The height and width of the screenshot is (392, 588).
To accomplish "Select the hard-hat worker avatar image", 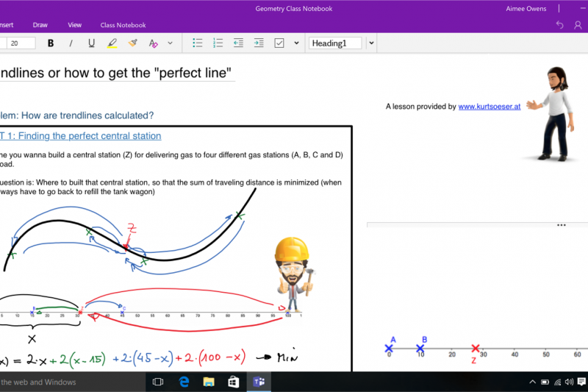I will coord(293,274).
